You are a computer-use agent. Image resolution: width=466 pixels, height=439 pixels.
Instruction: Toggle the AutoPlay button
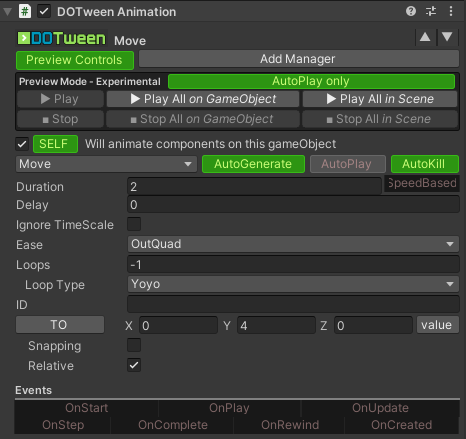pos(348,164)
